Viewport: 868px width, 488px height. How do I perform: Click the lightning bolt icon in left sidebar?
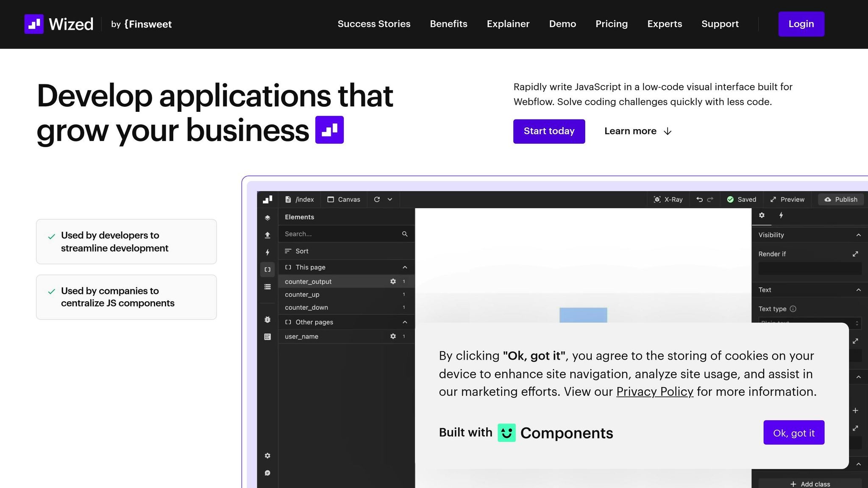267,252
